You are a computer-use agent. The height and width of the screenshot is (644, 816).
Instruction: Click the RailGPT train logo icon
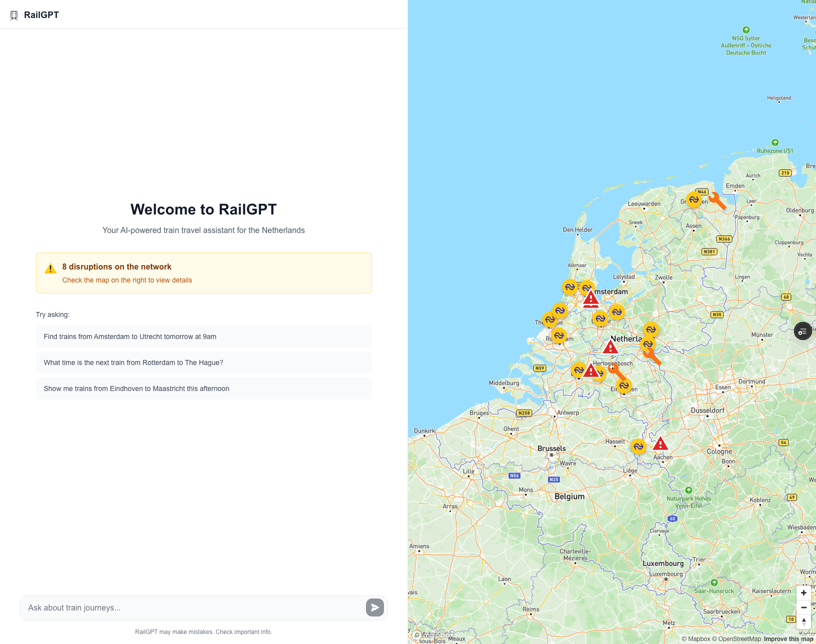click(x=14, y=15)
